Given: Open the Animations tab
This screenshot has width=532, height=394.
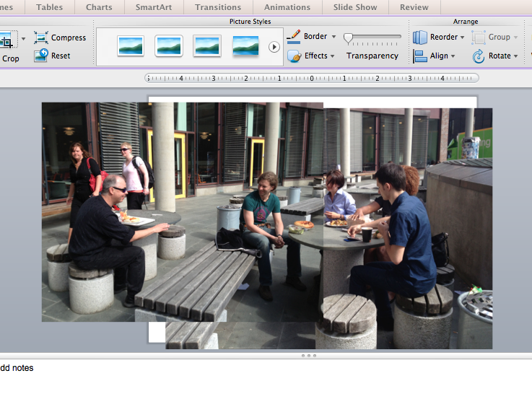Looking at the screenshot, I should point(287,8).
